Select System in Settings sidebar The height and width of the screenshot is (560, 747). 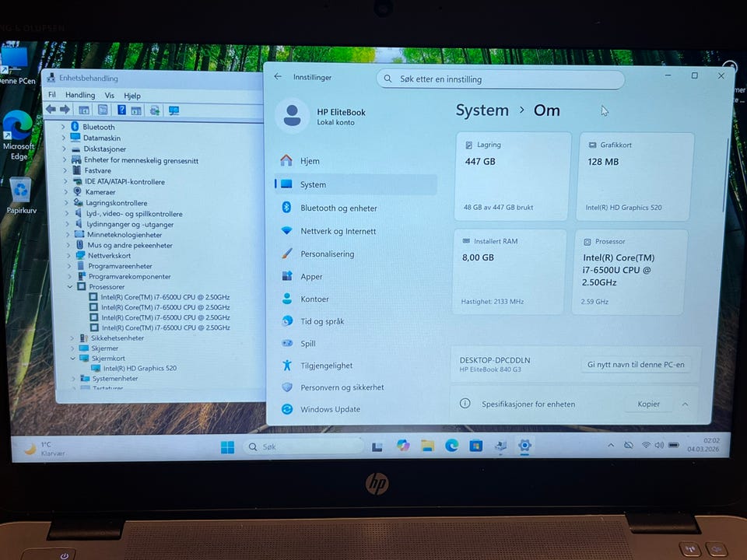356,184
